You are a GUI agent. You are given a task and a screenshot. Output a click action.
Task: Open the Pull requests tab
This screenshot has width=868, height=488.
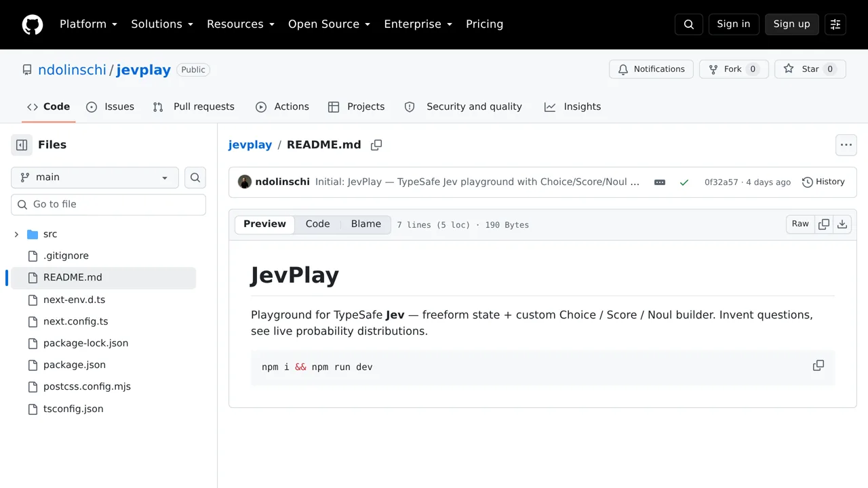click(194, 107)
